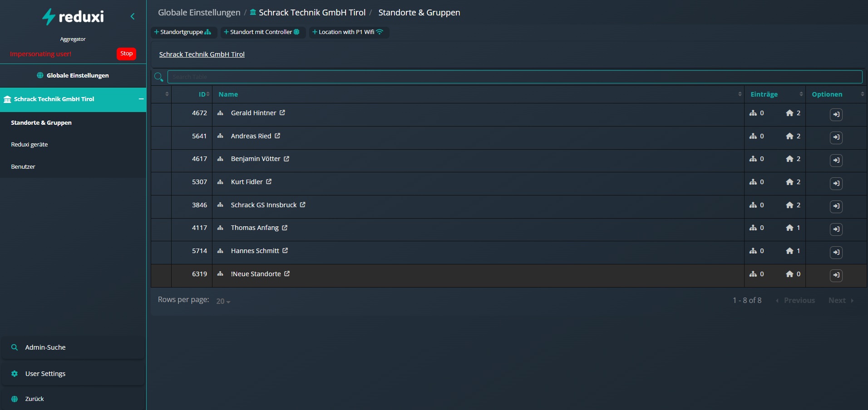The image size is (868, 410).
Task: Sort table by Name column
Action: point(478,94)
